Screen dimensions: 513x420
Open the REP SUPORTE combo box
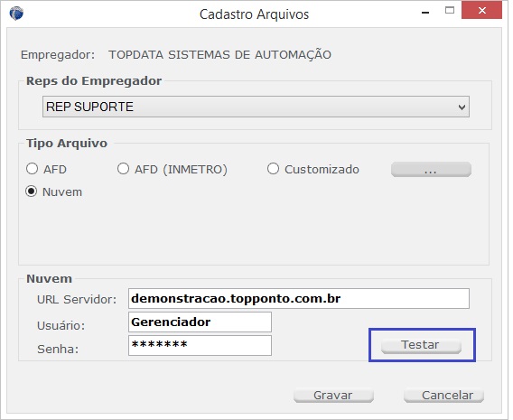tap(256, 107)
